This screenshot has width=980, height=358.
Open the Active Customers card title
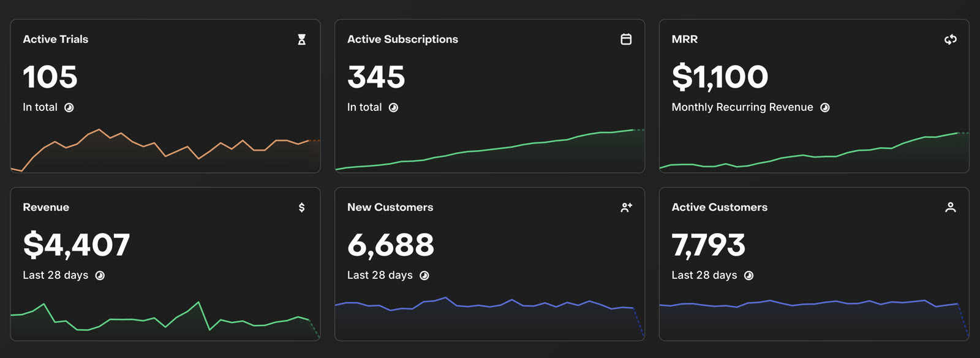tap(720, 207)
